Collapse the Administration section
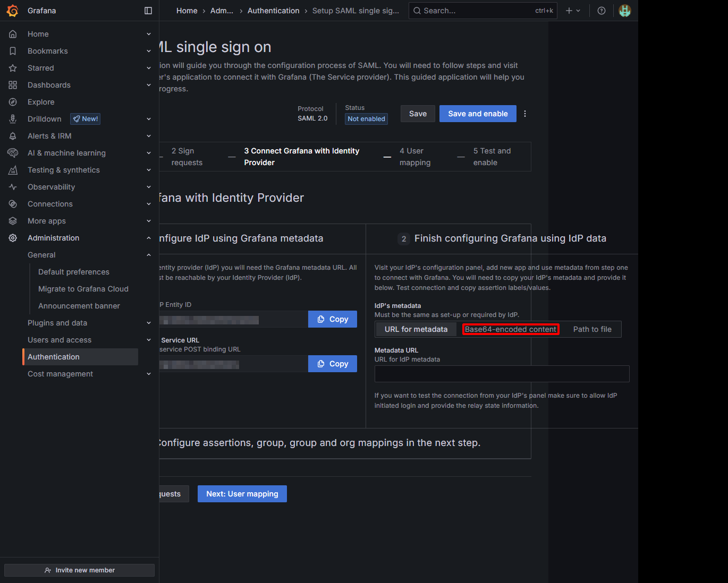The height and width of the screenshot is (583, 728). tap(149, 238)
